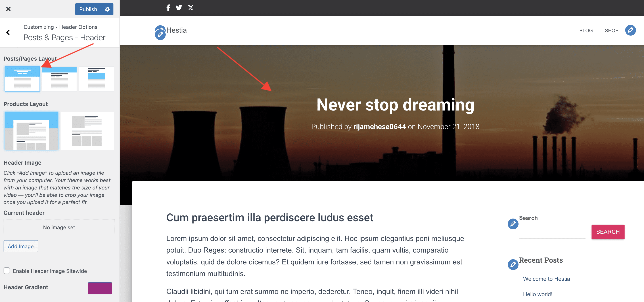Click edit pencil beside the SHOP menu

click(630, 30)
